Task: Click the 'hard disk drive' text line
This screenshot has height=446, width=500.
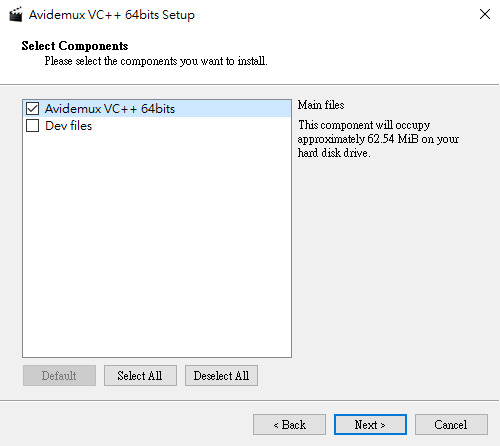Action: [334, 153]
